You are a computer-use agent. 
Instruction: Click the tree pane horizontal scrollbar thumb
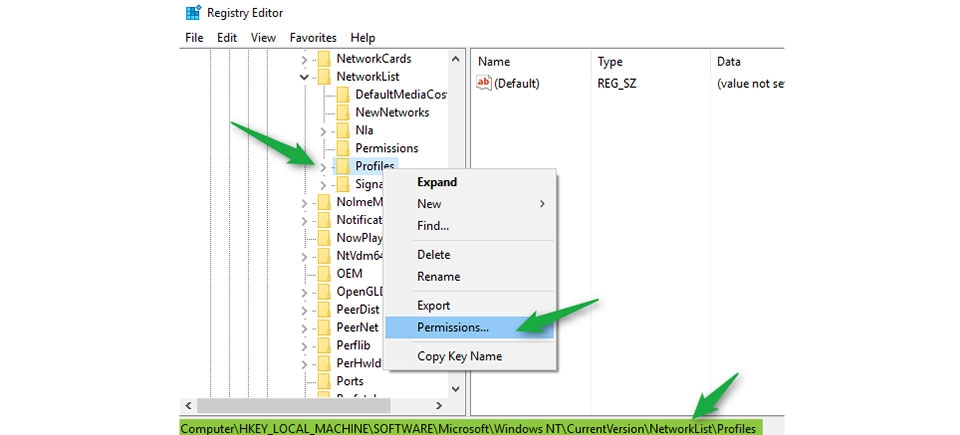[293, 406]
